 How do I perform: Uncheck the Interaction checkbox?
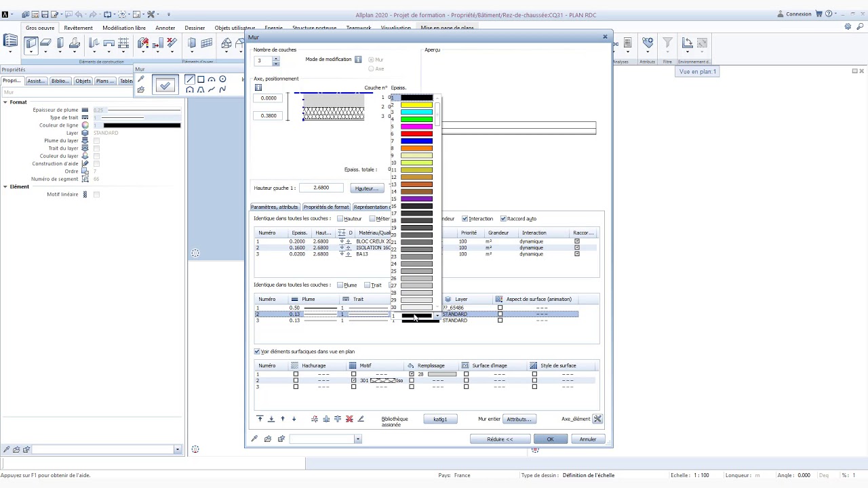coord(465,219)
